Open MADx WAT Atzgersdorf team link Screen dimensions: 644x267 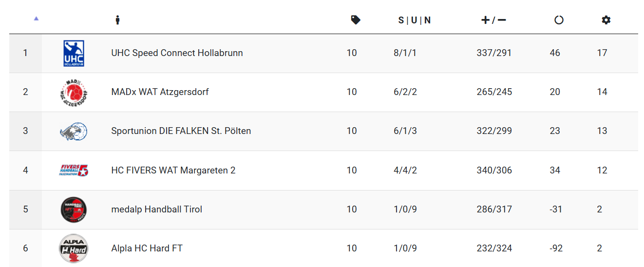click(160, 92)
